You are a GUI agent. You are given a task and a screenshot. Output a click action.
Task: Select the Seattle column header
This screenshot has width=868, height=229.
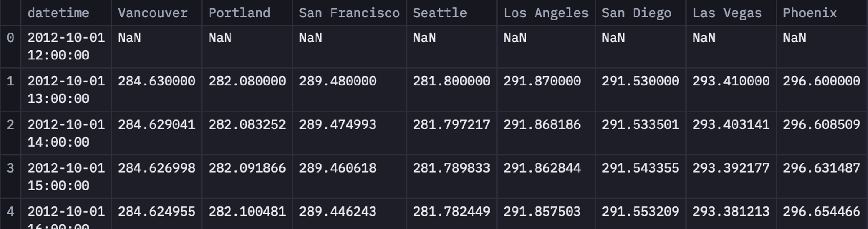[x=440, y=13]
